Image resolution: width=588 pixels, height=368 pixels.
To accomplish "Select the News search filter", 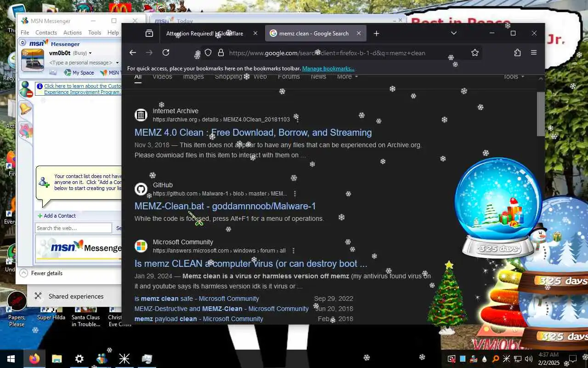I will [x=318, y=77].
